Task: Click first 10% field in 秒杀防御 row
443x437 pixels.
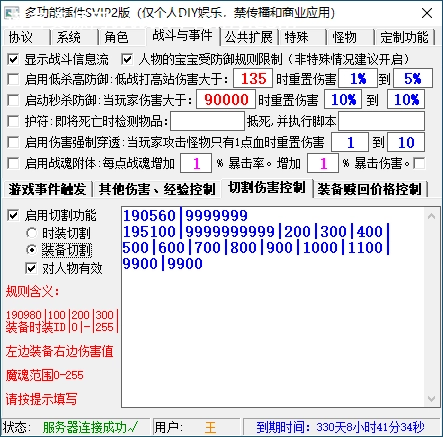Action: coord(343,99)
